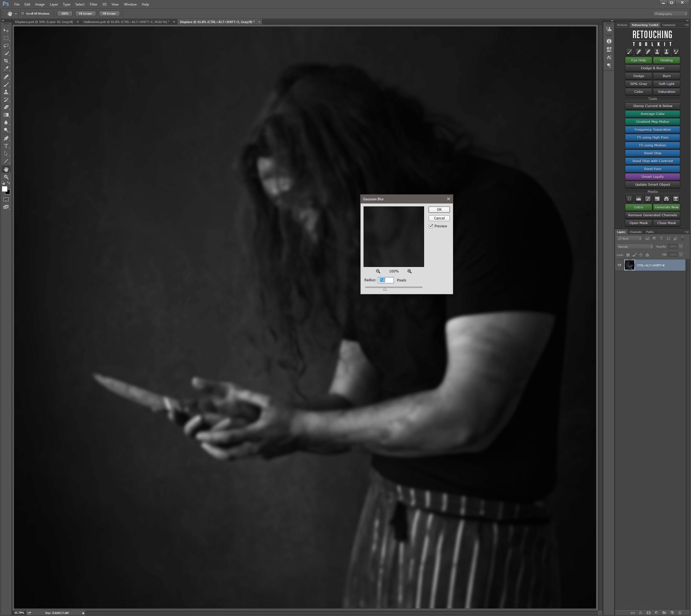The width and height of the screenshot is (691, 616).
Task: Open the Normal blend mode dropdown
Action: tap(635, 247)
